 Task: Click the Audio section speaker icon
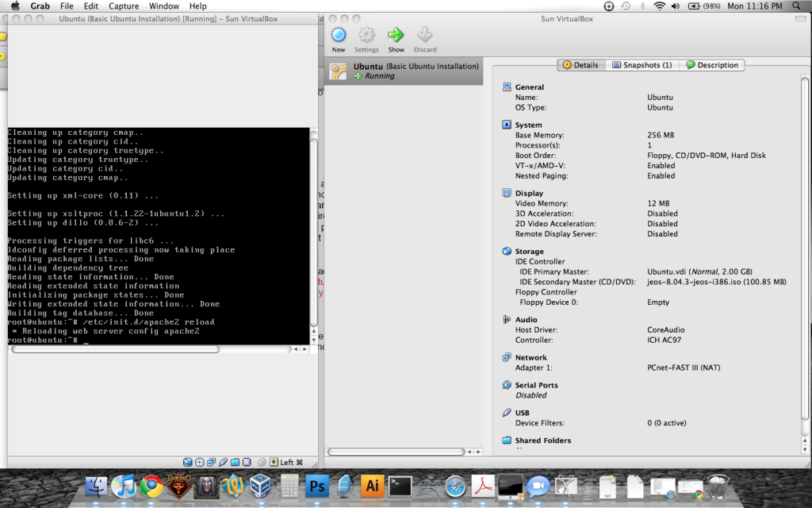pos(507,319)
